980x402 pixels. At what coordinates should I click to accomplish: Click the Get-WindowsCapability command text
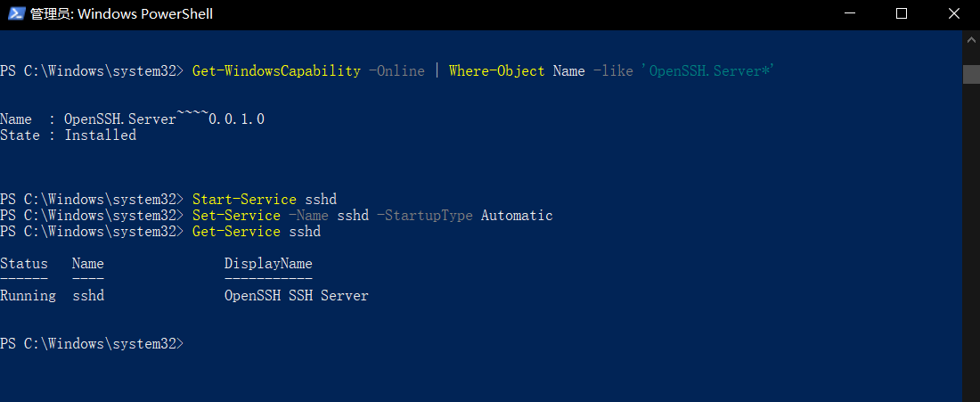coord(276,71)
